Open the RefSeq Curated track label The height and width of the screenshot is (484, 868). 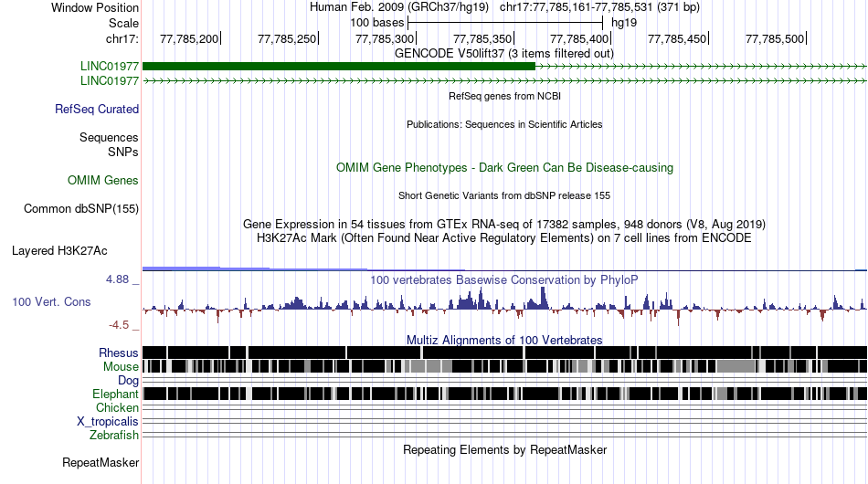point(97,109)
